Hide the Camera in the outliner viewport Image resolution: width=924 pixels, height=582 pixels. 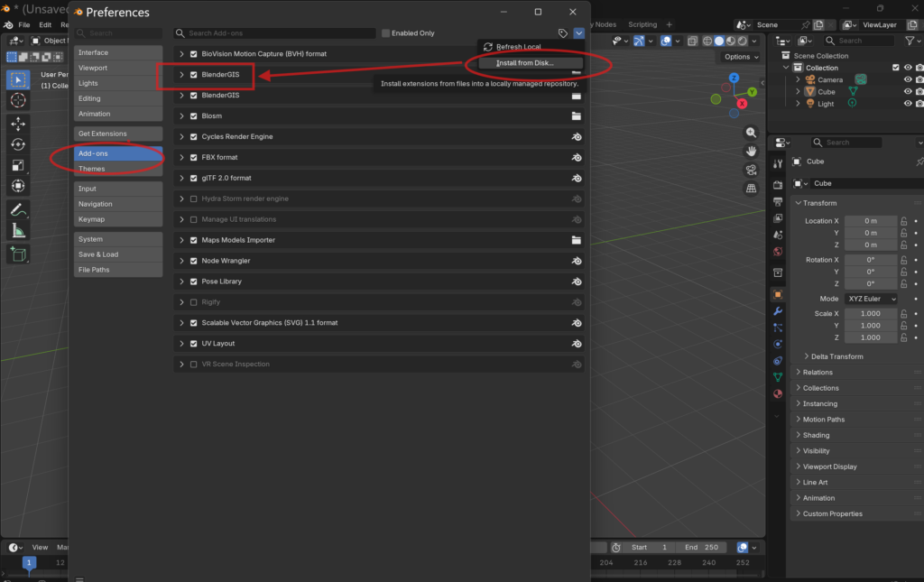click(x=908, y=79)
